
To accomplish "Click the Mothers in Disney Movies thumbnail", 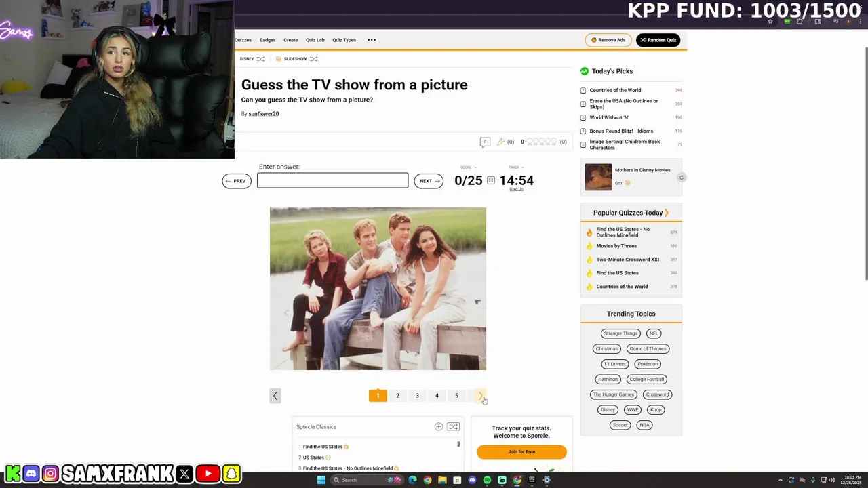I will click(x=598, y=178).
